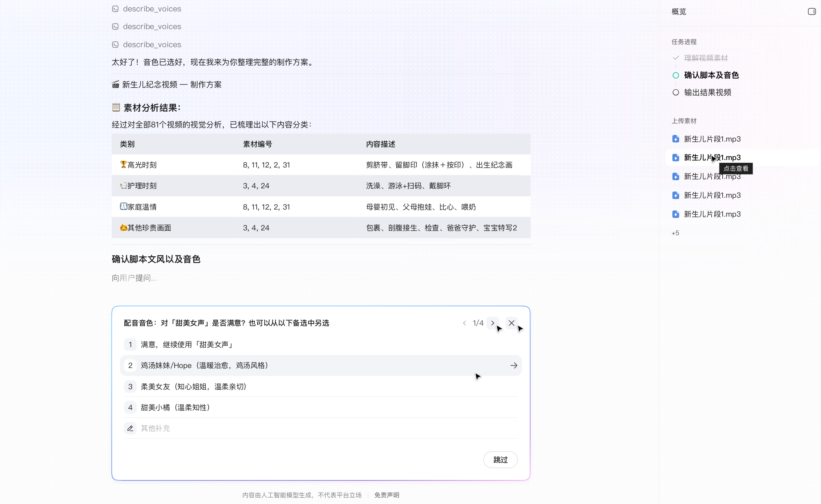Open second describe_voices tool call
Screen dimensions: 821x504
pos(152,26)
